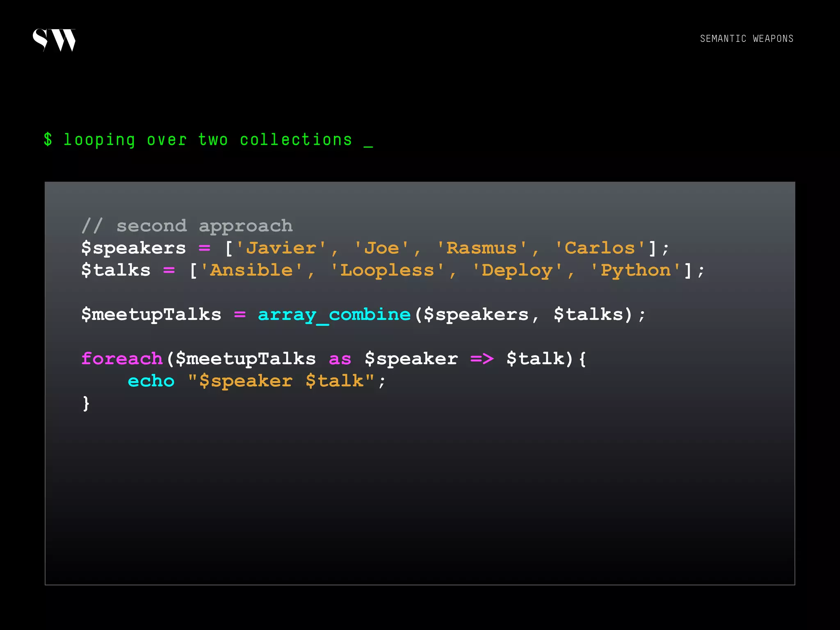This screenshot has width=840, height=630.
Task: Click the string 'Rasmus'
Action: [x=482, y=248]
